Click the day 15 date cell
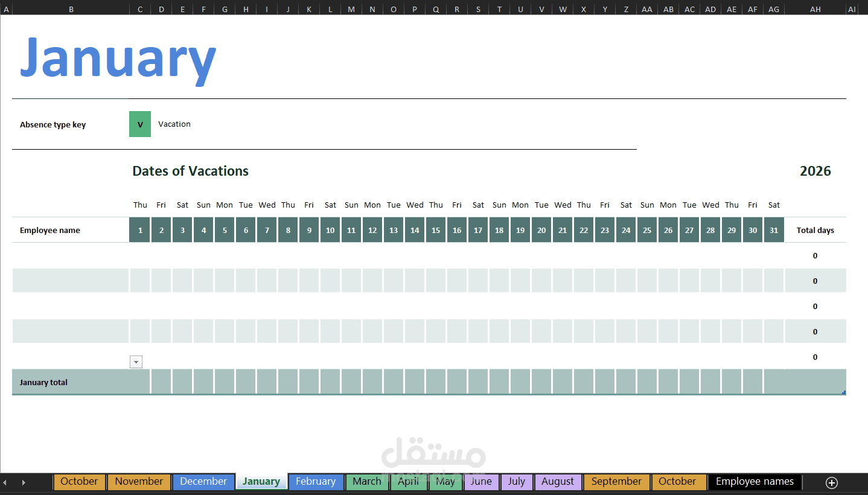 click(436, 231)
